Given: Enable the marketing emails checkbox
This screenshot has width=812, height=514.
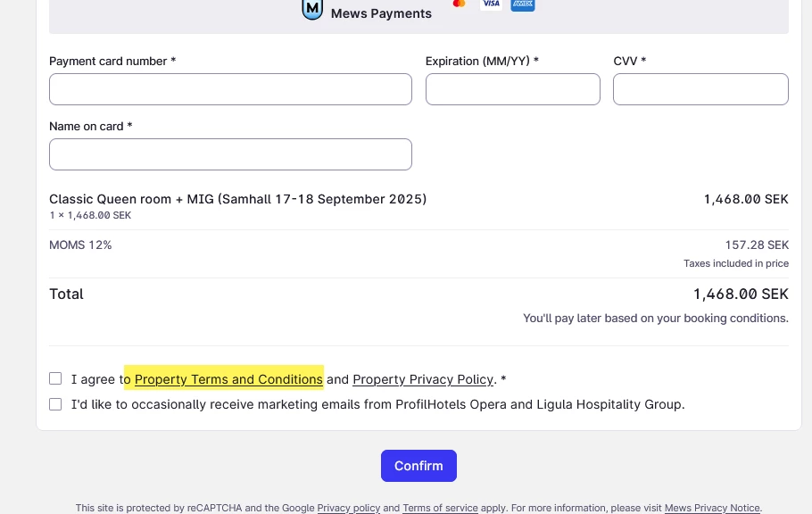Looking at the screenshot, I should click(x=55, y=404).
